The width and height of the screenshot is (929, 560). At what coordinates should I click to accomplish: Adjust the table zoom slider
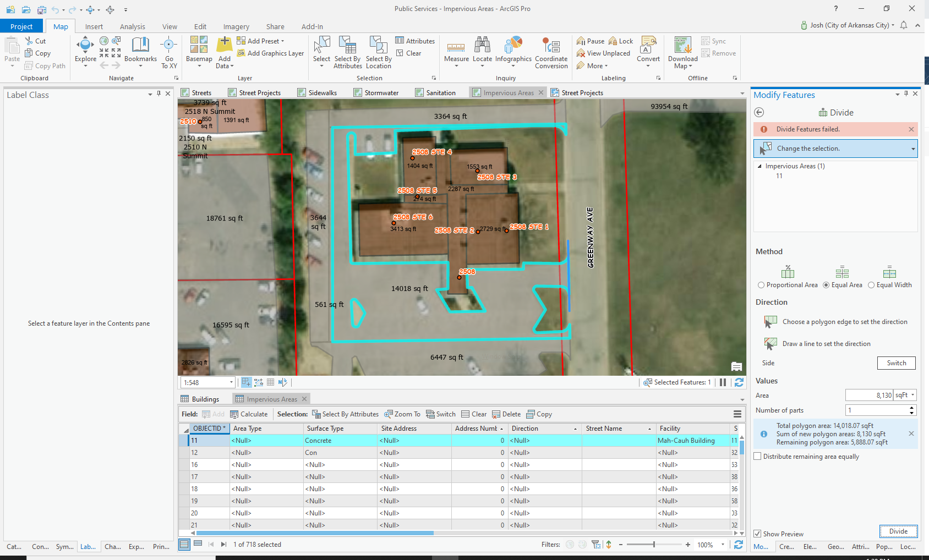[x=654, y=545]
